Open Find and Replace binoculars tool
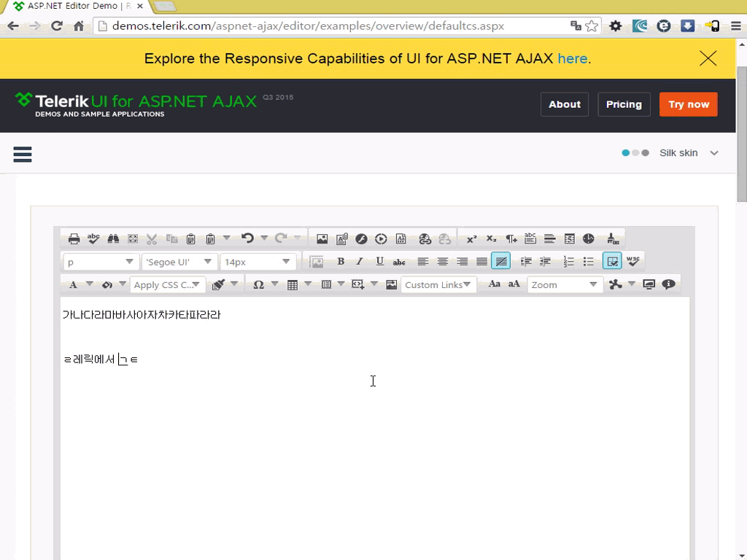Image resolution: width=747 pixels, height=560 pixels. point(113,238)
